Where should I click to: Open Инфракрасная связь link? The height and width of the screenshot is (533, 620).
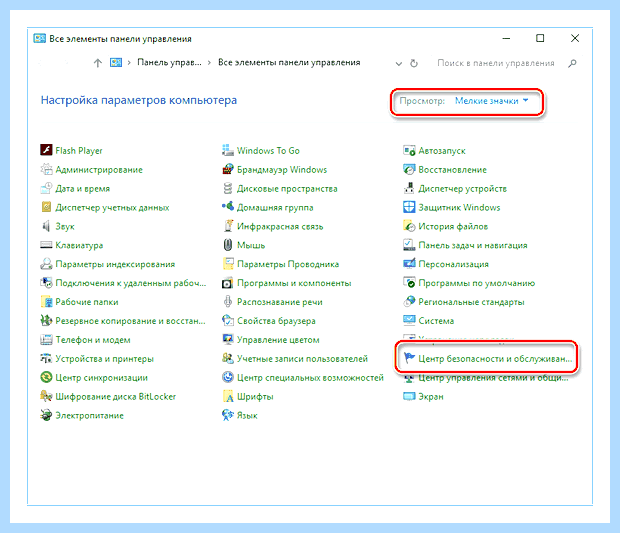(x=280, y=227)
